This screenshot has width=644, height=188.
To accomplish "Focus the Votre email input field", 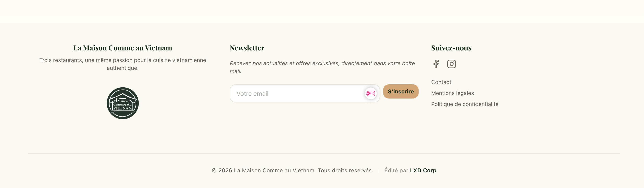I will 305,93.
